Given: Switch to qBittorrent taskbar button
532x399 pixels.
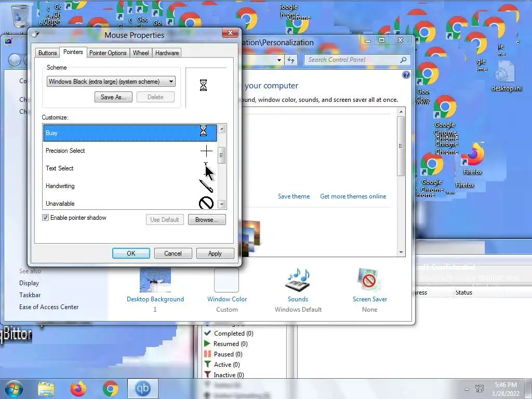Looking at the screenshot, I should [x=142, y=389].
